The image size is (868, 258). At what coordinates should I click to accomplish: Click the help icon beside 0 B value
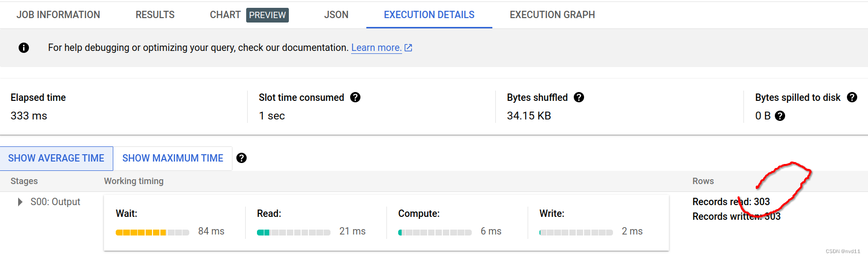(780, 116)
